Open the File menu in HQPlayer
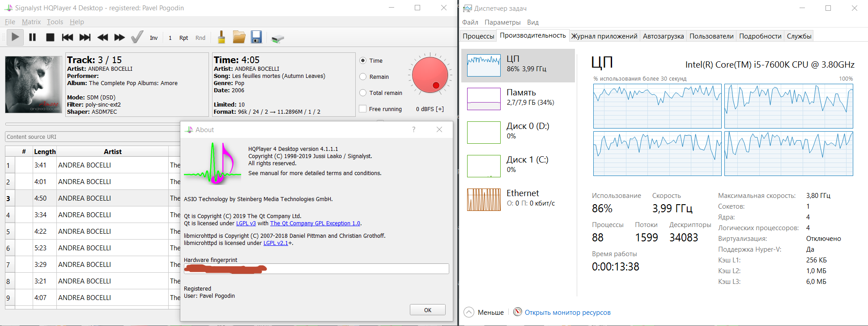The image size is (868, 326). point(10,21)
